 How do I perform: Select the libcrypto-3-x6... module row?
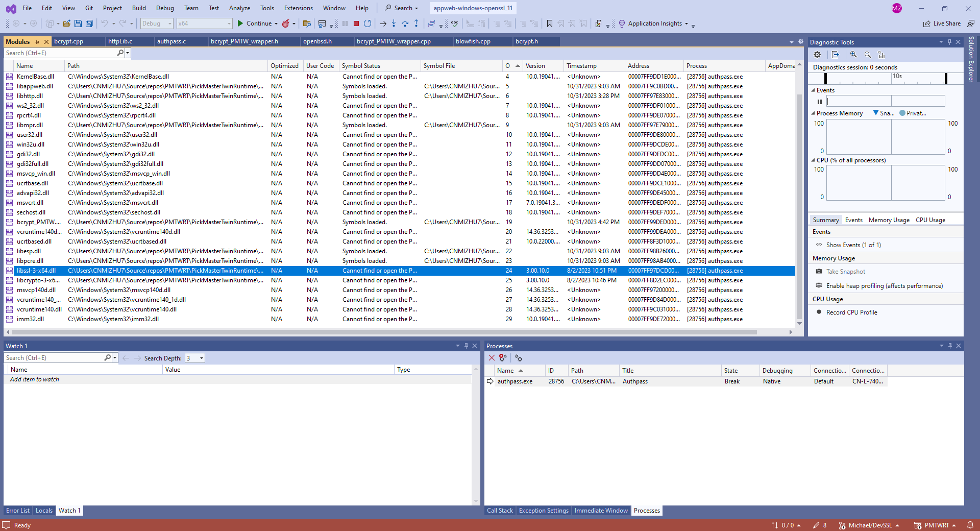[399, 280]
